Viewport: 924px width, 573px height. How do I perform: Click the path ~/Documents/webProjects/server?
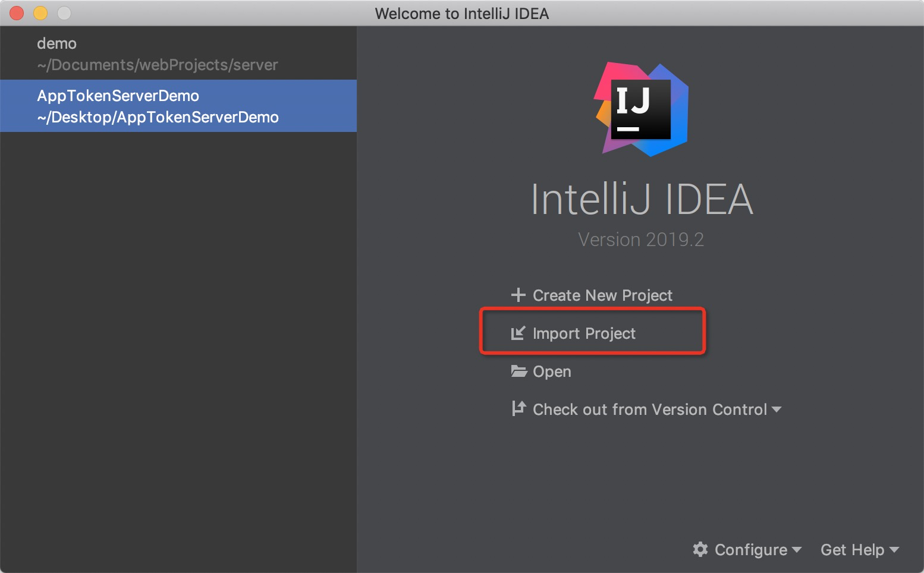[x=158, y=65]
